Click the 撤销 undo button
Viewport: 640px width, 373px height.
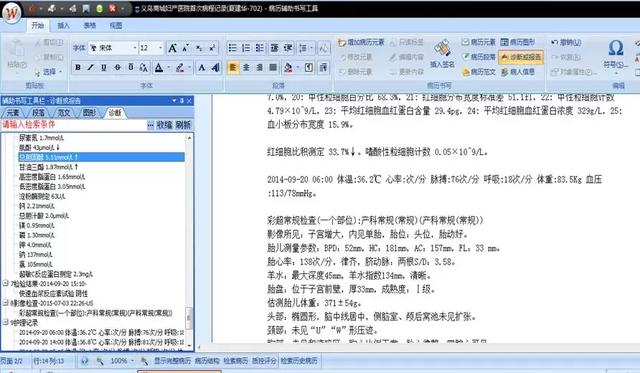coord(566,42)
